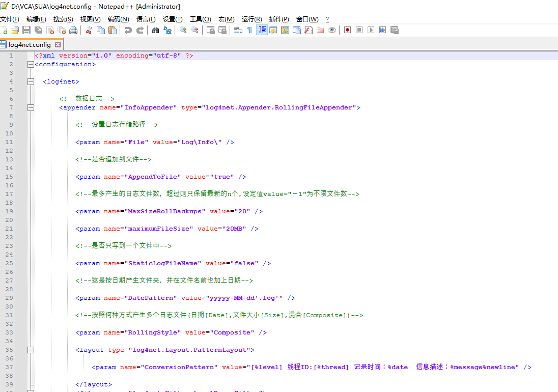Print the document with the printer icon

[x=73, y=30]
